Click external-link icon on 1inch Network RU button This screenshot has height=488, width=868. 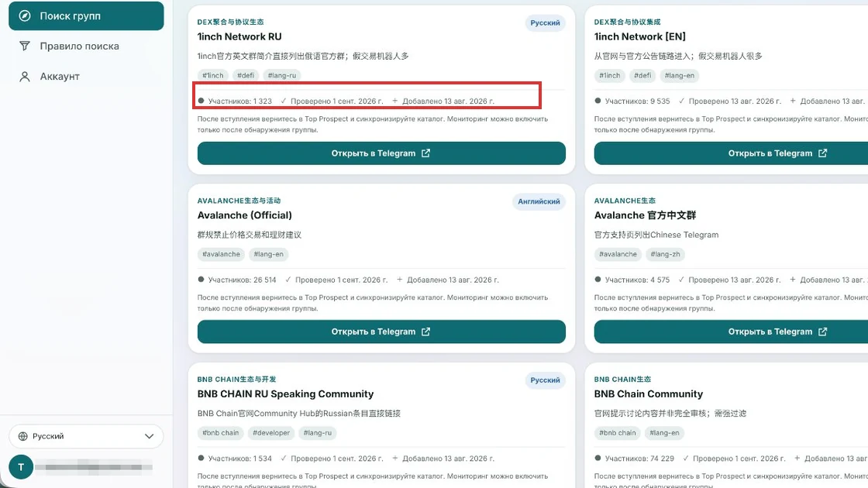coord(425,153)
